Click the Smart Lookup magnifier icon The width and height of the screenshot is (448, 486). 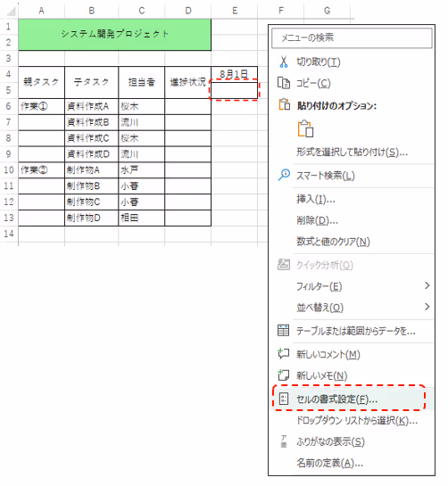click(284, 175)
